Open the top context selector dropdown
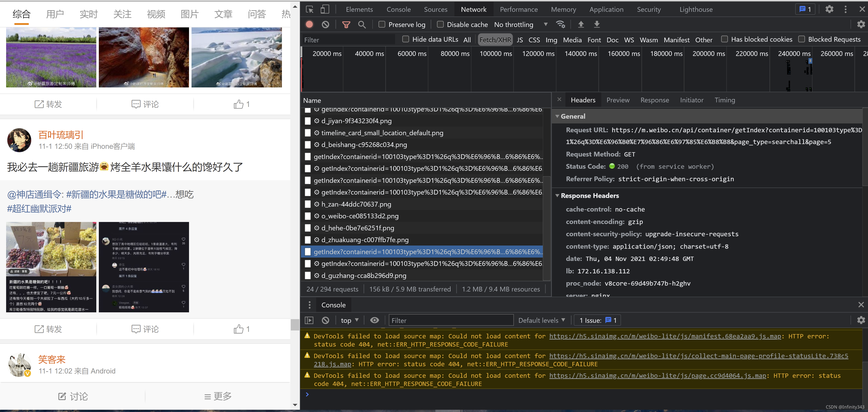This screenshot has height=412, width=868. (350, 320)
